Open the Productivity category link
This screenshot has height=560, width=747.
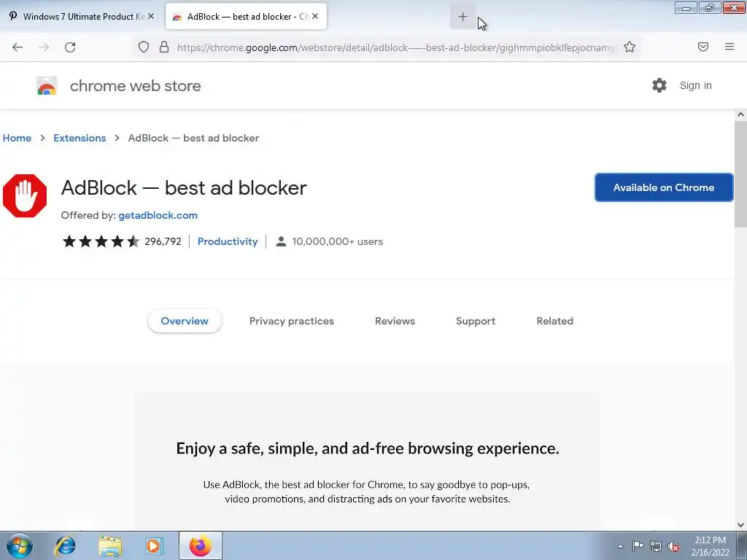click(228, 241)
